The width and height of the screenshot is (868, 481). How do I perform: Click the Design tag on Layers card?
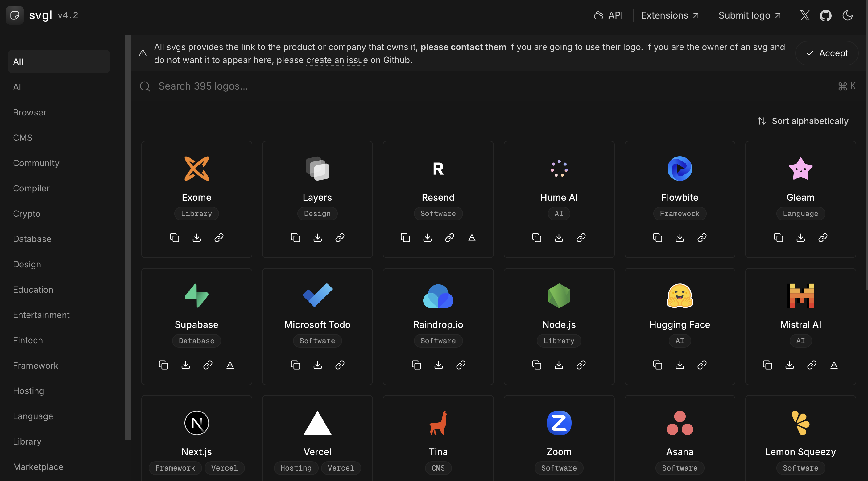[317, 214]
